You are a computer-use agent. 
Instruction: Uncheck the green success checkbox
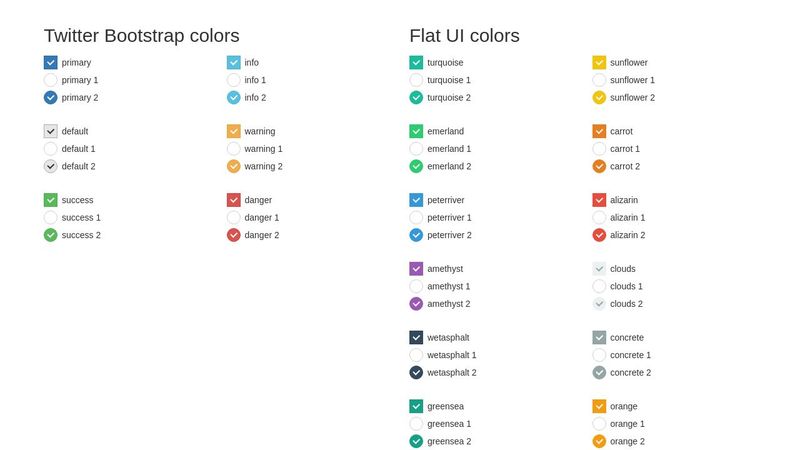pyautogui.click(x=51, y=200)
